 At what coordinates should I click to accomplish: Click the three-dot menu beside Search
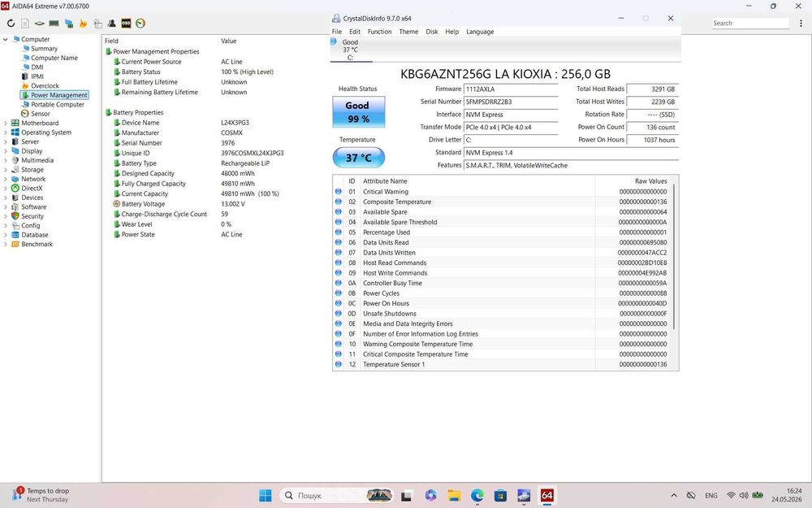coord(801,24)
